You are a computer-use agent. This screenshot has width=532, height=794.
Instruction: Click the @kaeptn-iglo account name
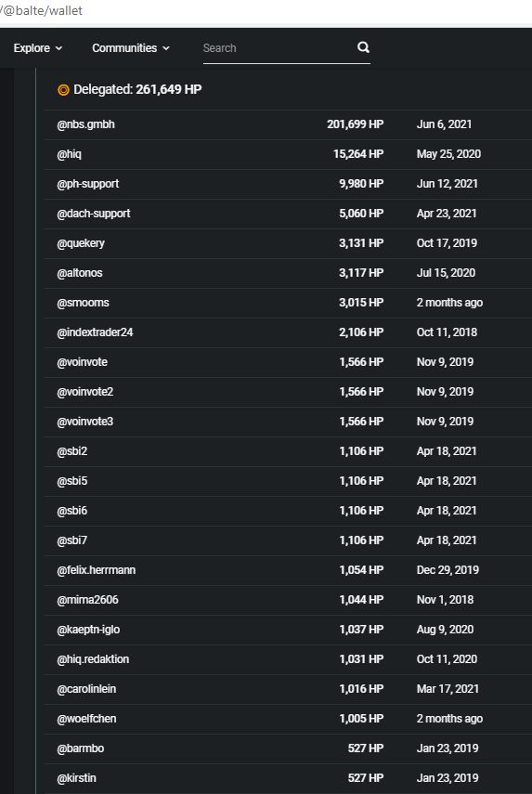click(x=88, y=630)
